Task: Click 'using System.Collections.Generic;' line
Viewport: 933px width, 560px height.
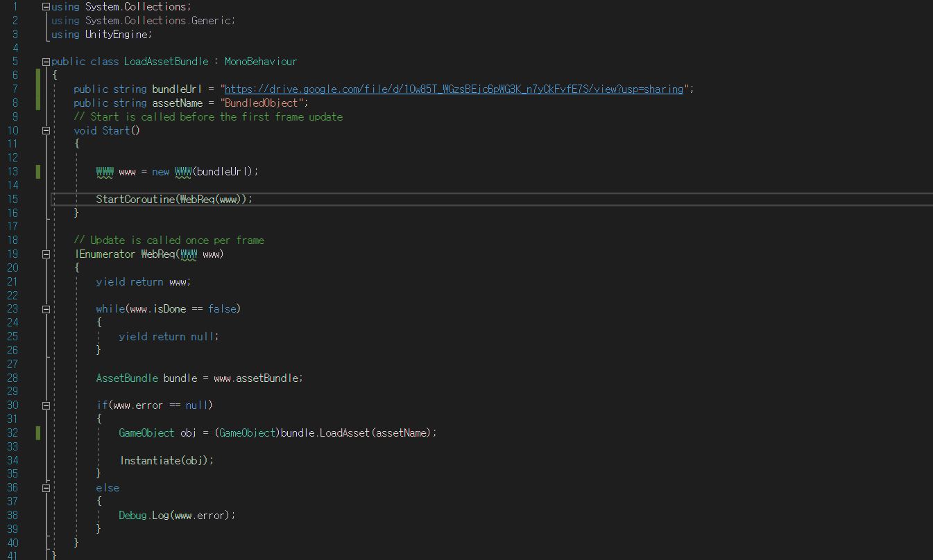Action: tap(143, 20)
